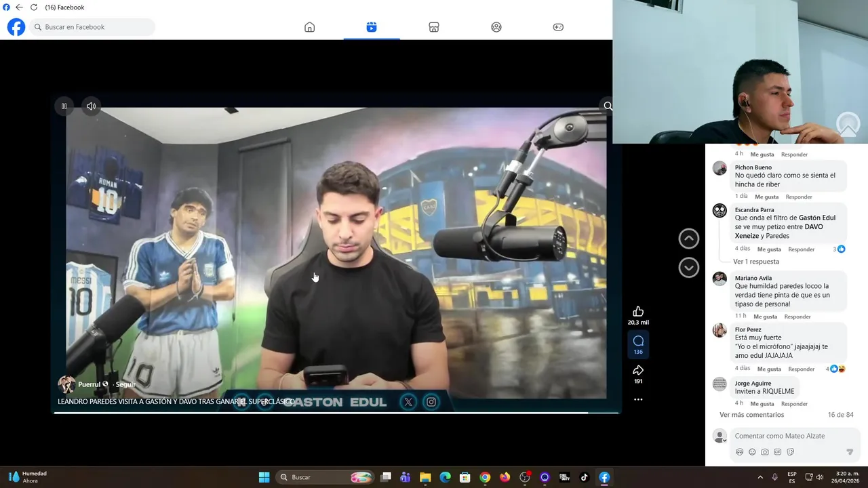
Task: Reply to Flor Perez's comment
Action: 802,369
